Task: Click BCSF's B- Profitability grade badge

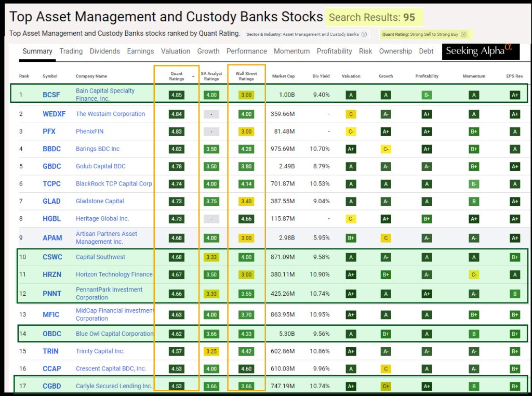Action: (x=427, y=95)
